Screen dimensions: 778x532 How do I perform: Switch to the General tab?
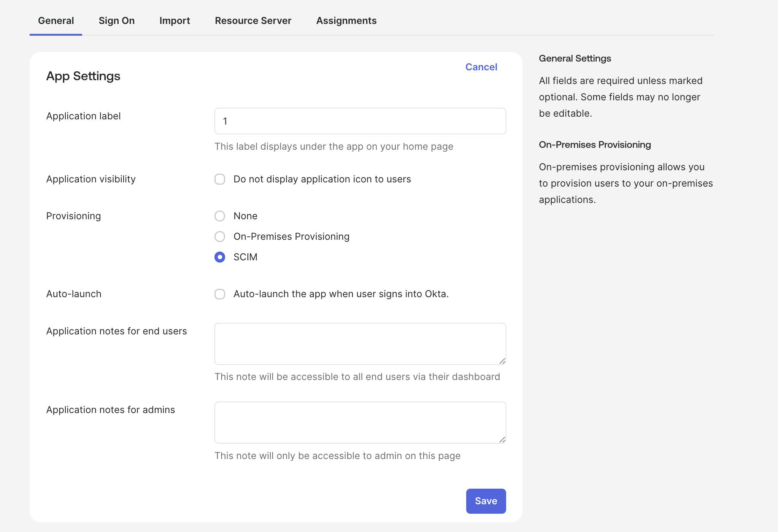pos(56,21)
